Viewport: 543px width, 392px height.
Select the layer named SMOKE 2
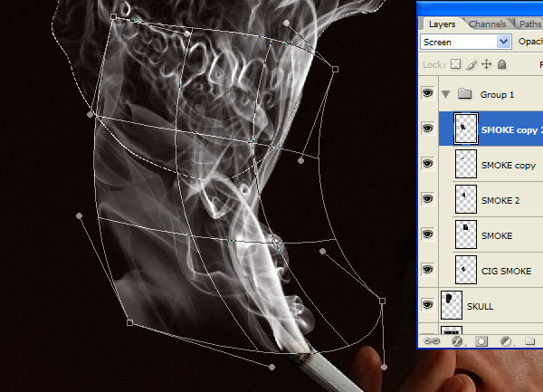pyautogui.click(x=500, y=200)
